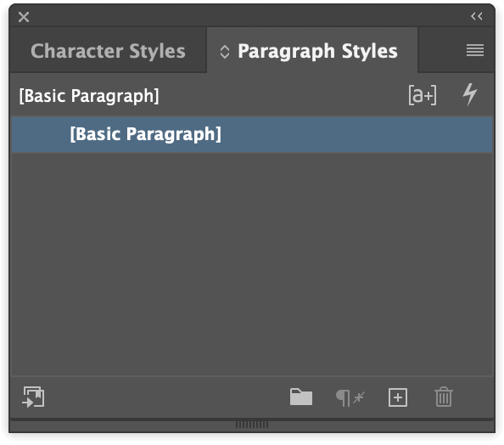
Task: Open Quick Apply with the lightning bolt icon
Action: coord(470,94)
